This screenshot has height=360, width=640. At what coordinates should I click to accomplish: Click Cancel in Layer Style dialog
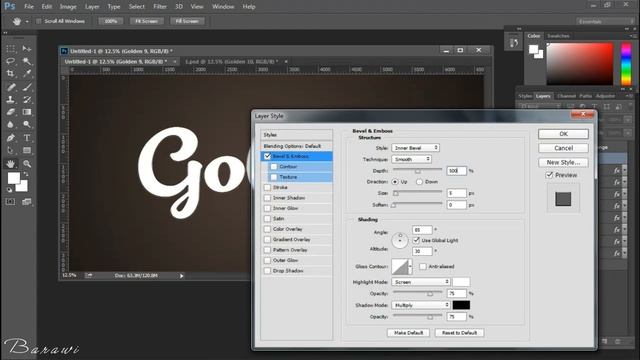point(563,148)
